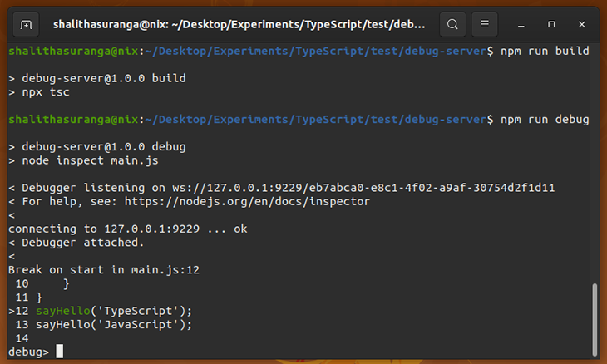This screenshot has width=607, height=364.
Task: Open the hamburger menu
Action: coord(484,25)
